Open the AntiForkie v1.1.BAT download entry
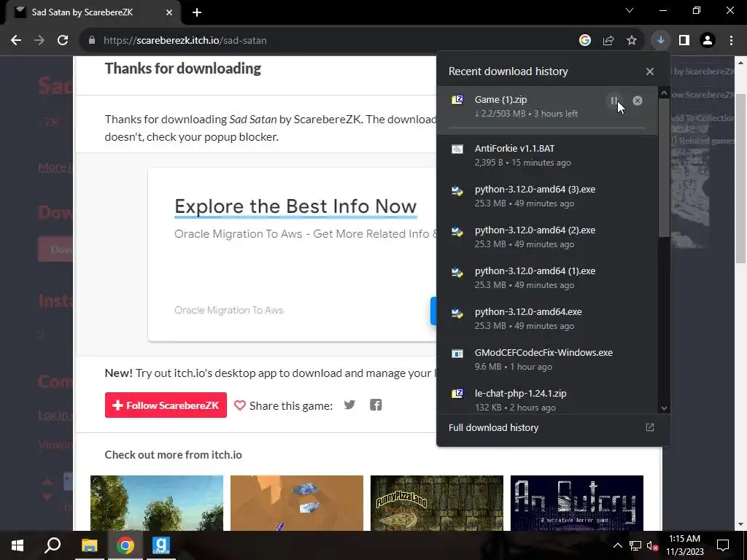The image size is (747, 560). coord(547,155)
